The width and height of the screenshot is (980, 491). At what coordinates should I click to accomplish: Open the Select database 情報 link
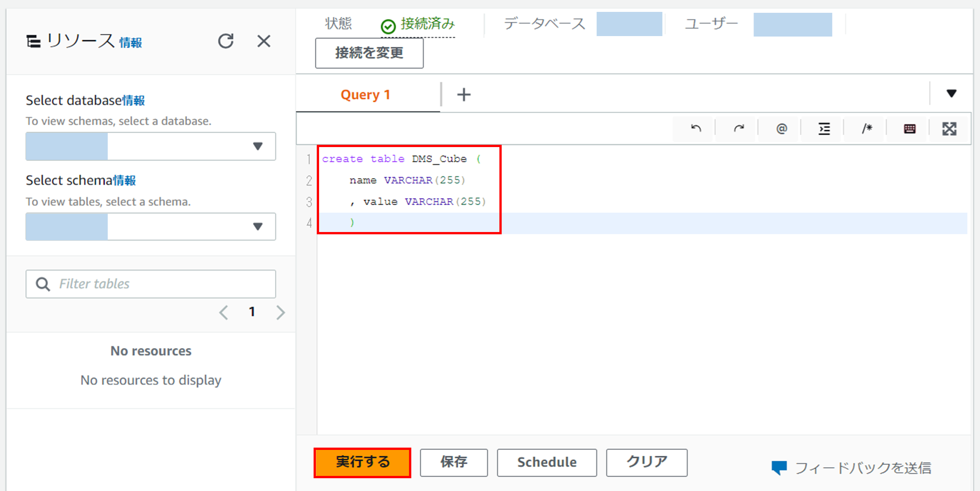click(133, 100)
